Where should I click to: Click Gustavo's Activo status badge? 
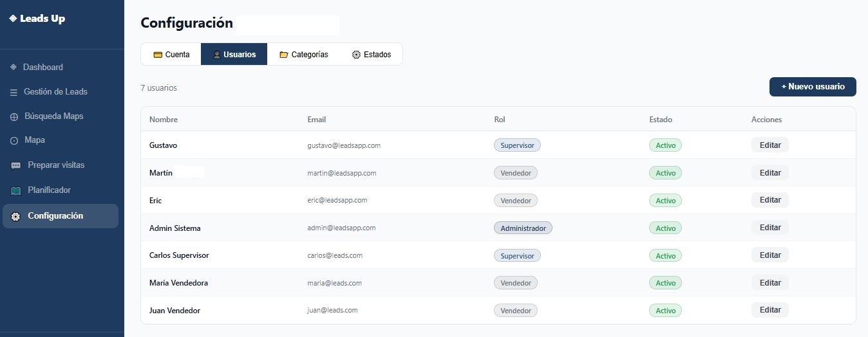click(x=665, y=145)
